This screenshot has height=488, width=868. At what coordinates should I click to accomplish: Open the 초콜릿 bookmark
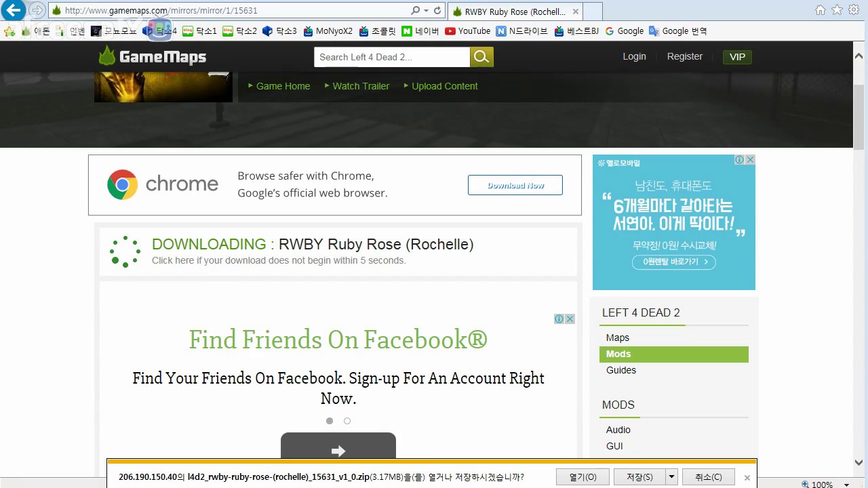(x=377, y=31)
